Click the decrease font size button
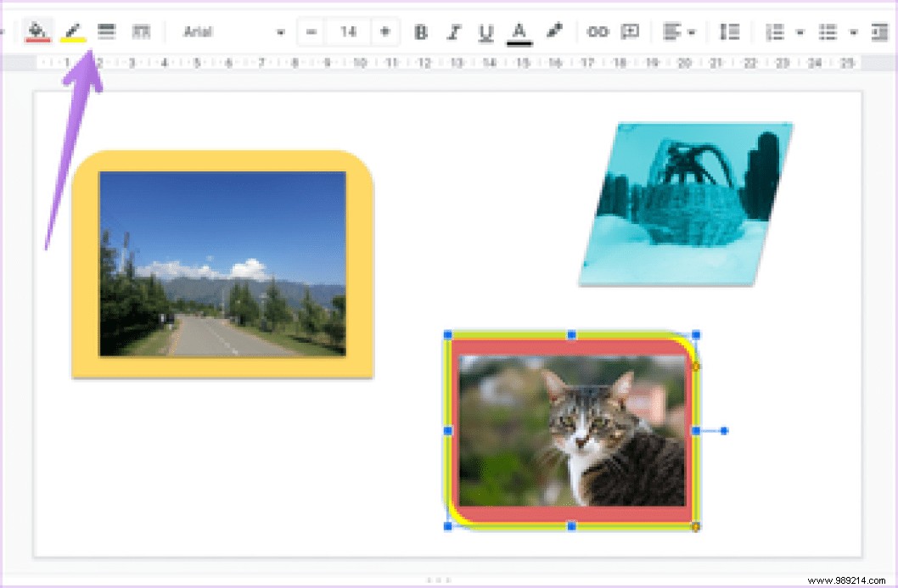 (x=311, y=31)
